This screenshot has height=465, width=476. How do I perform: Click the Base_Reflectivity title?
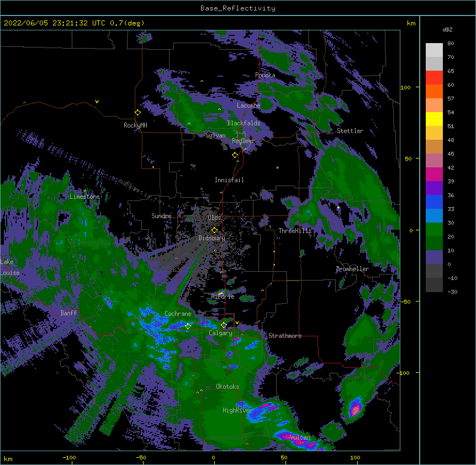tap(238, 8)
